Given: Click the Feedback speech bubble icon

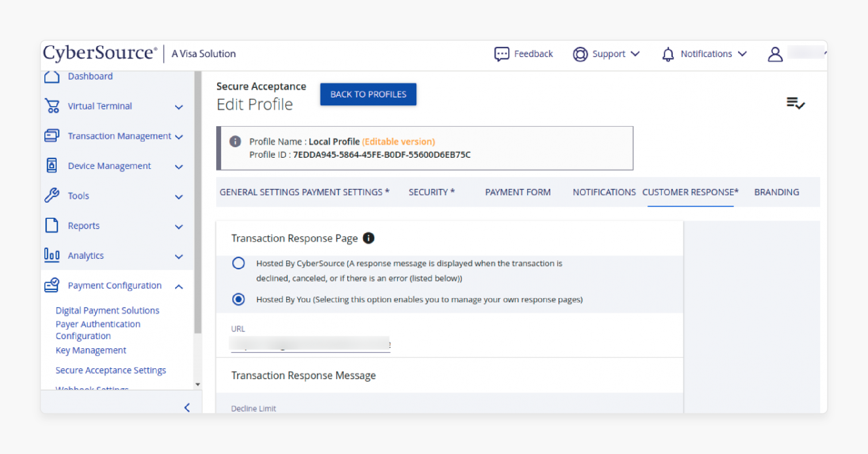Looking at the screenshot, I should pyautogui.click(x=501, y=54).
